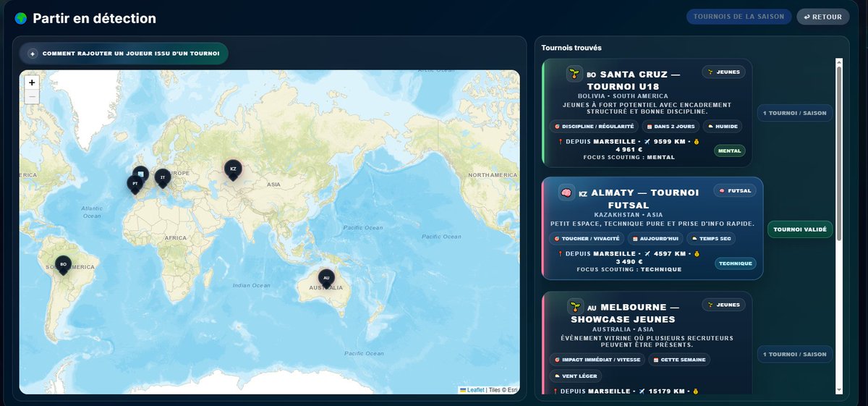Click the Technique focus badge
Screen dimensions: 868x406
[x=736, y=263]
